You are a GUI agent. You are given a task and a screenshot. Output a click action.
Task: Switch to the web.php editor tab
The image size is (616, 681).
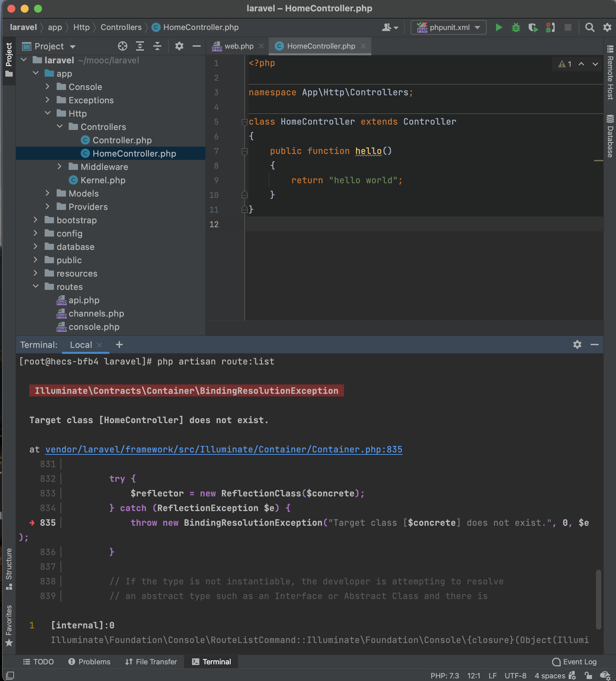coord(239,46)
